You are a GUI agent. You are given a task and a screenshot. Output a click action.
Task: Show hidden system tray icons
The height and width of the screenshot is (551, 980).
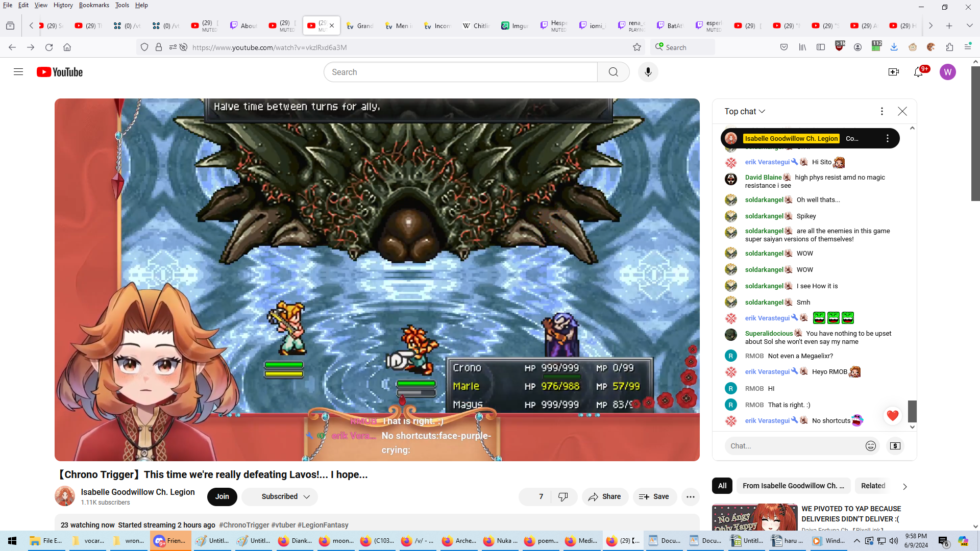click(856, 541)
